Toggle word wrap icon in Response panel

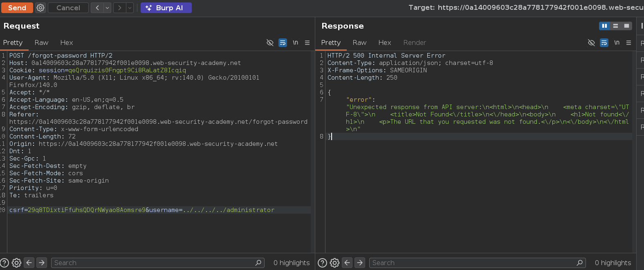tap(604, 42)
